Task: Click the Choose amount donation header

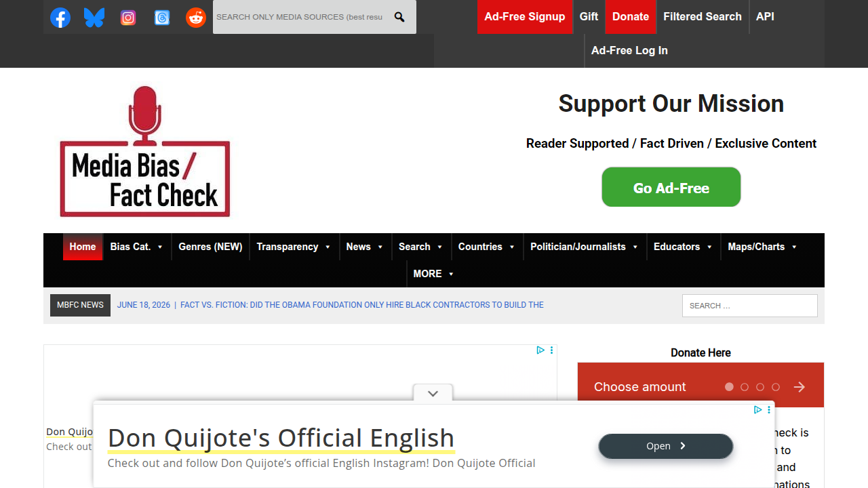Action: point(640,387)
